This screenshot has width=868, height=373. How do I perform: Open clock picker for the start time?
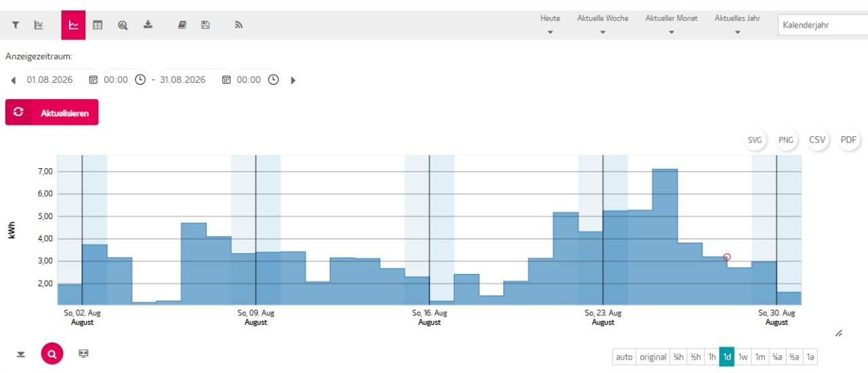[140, 80]
